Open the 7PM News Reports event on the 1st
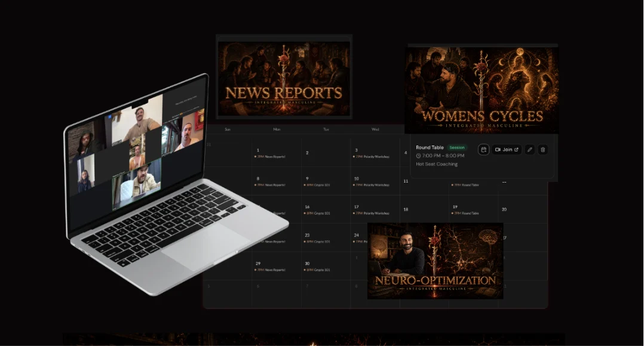 click(x=270, y=157)
